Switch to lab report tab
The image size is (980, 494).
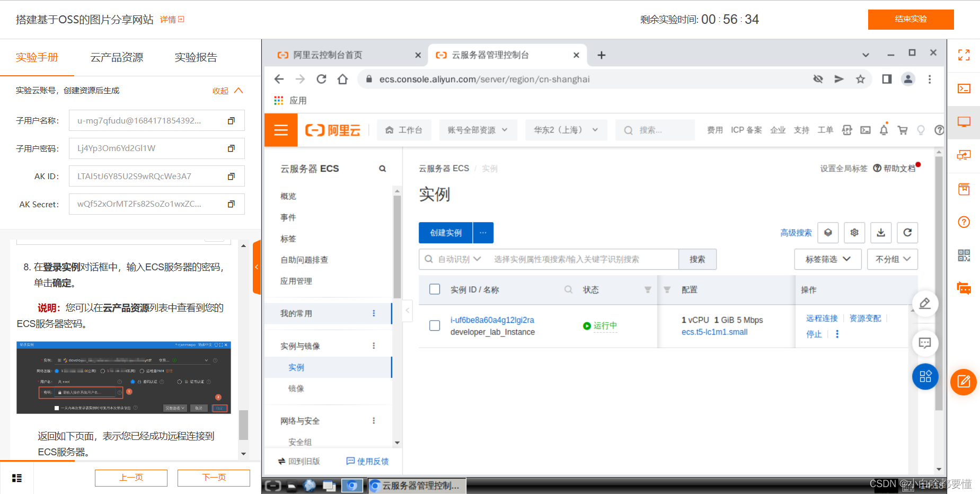click(x=196, y=57)
